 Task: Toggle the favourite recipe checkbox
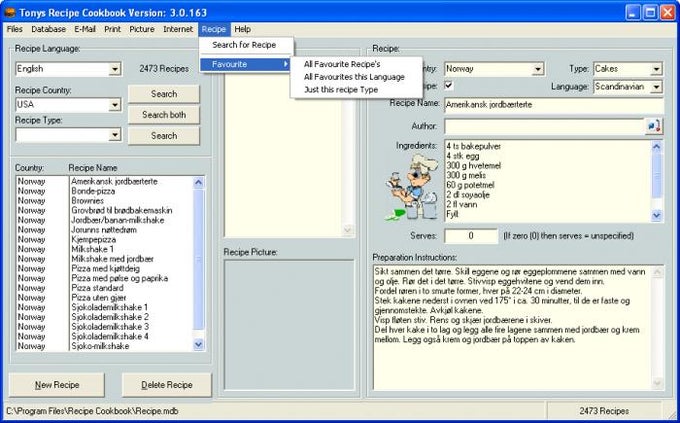coord(449,85)
